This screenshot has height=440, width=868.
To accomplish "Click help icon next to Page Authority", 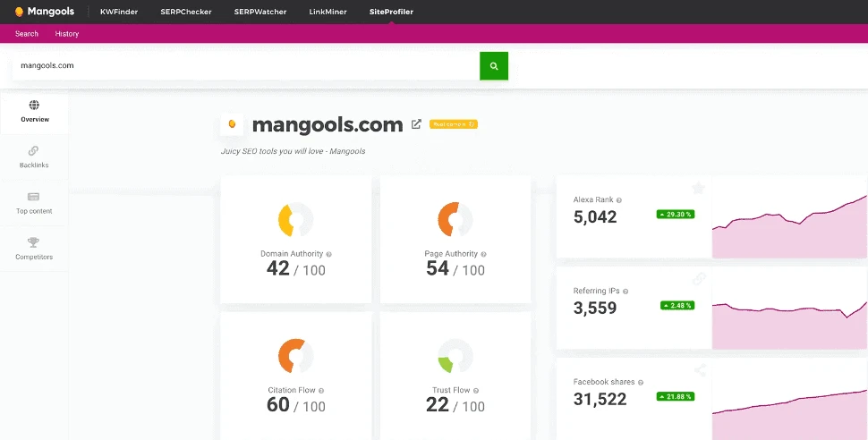I will coord(483,254).
